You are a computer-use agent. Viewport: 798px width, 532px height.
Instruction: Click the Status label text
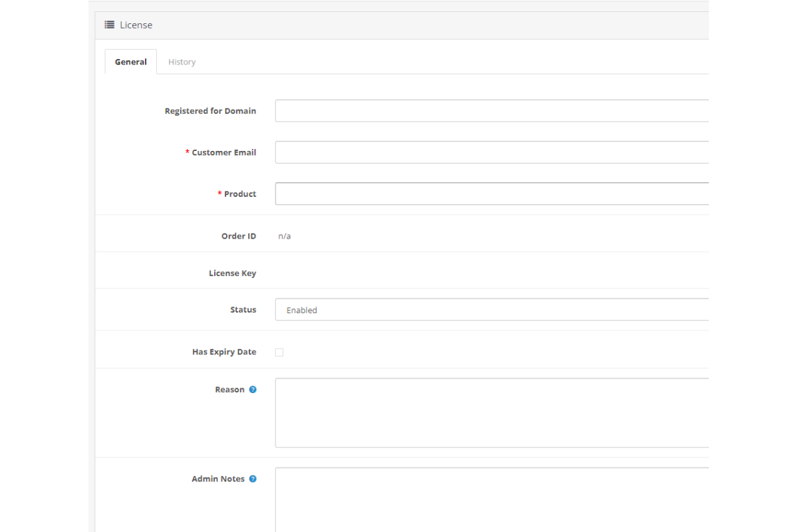tap(243, 310)
